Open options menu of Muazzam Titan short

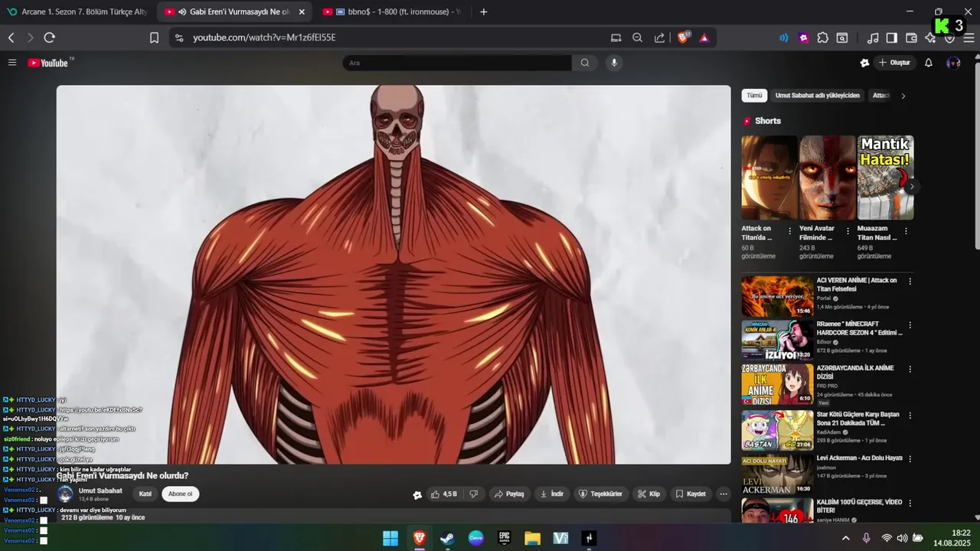pos(906,230)
